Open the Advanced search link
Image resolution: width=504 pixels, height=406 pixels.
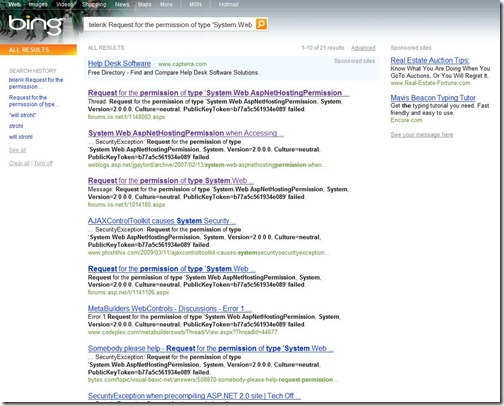point(363,48)
